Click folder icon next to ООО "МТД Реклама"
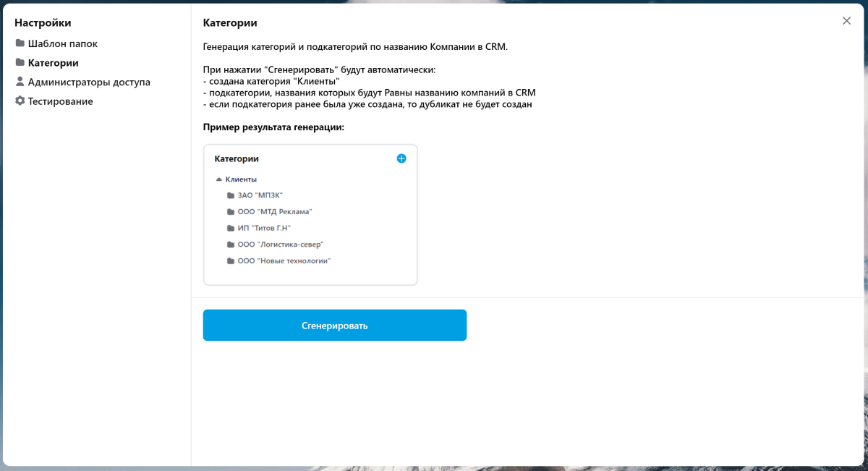The image size is (868, 471). point(230,211)
